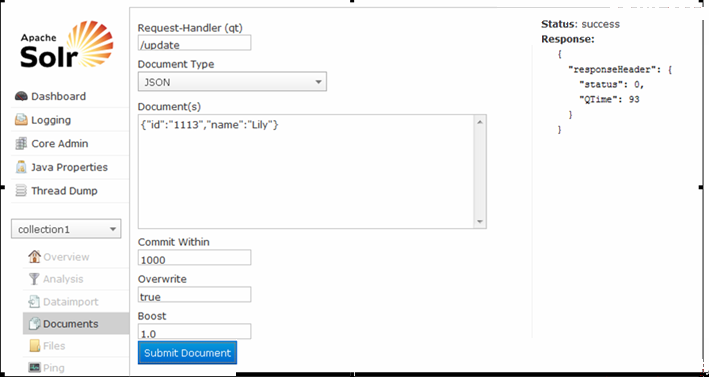
Task: Click the Dashboard gauge icon
Action: coord(21,96)
